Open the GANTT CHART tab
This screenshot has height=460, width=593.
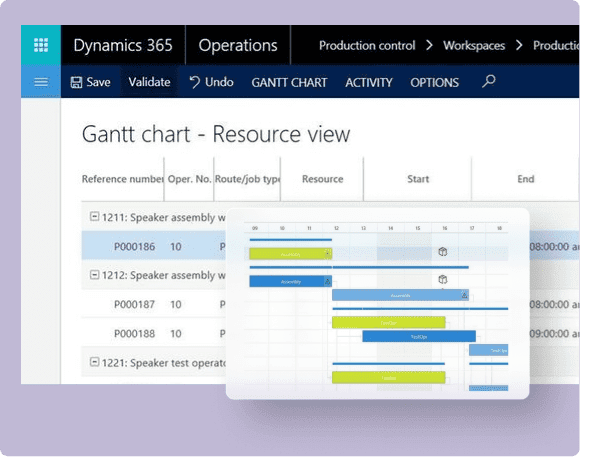289,82
